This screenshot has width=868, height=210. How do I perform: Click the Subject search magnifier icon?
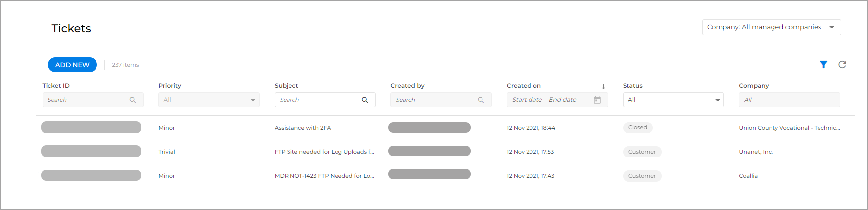(365, 100)
